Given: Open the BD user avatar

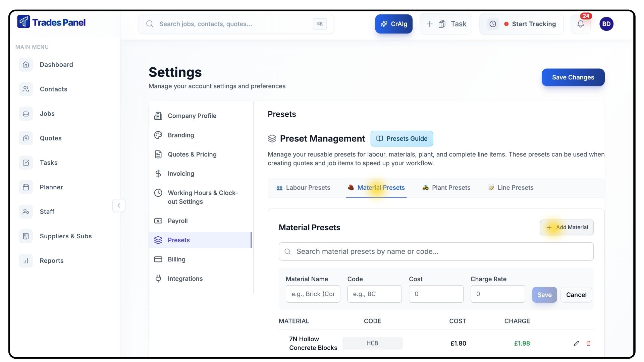Looking at the screenshot, I should [606, 24].
